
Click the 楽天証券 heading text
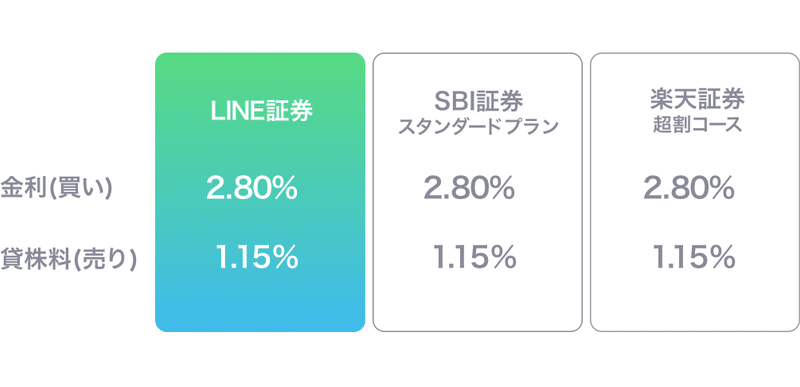pos(697,100)
